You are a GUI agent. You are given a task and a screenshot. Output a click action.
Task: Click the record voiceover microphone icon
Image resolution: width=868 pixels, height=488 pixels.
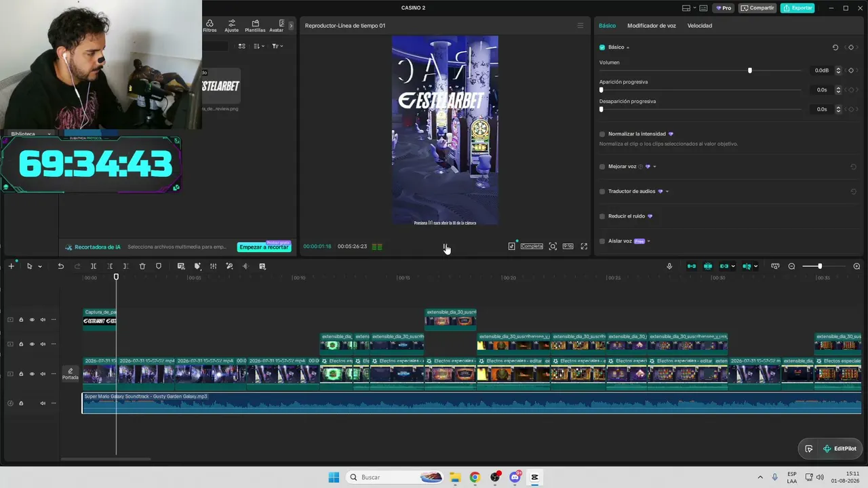click(669, 266)
